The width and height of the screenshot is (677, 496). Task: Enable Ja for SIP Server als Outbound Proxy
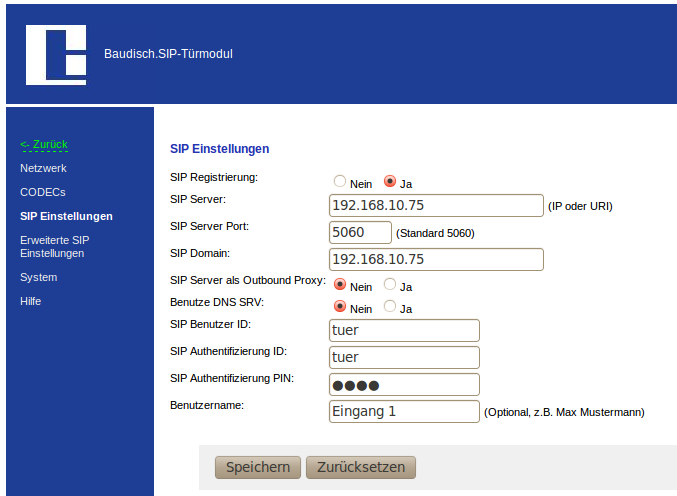[x=390, y=285]
